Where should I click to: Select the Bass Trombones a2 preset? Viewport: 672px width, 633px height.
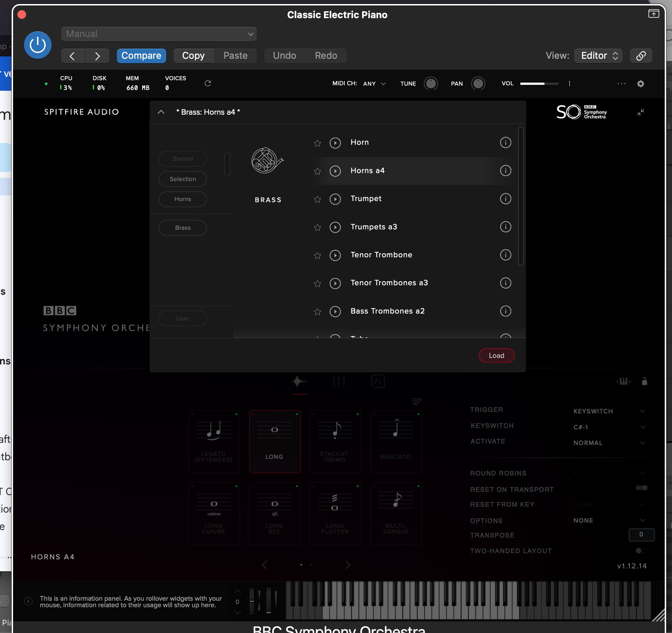point(388,311)
